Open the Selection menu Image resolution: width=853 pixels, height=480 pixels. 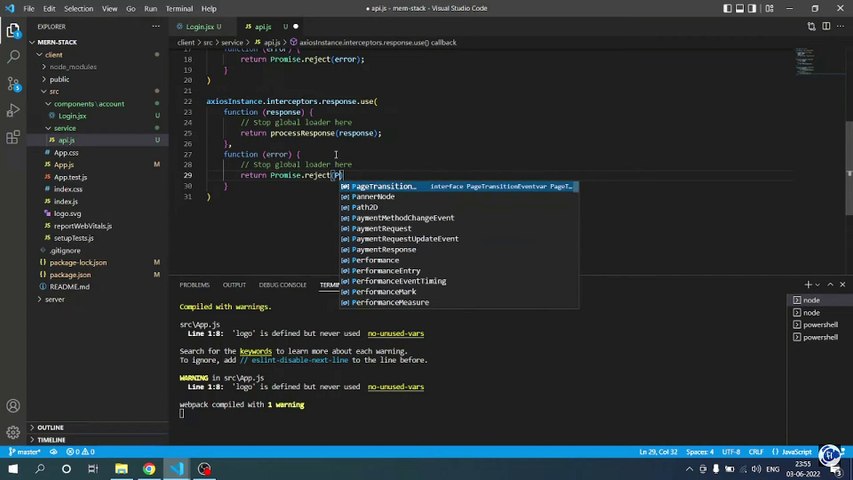[78, 9]
